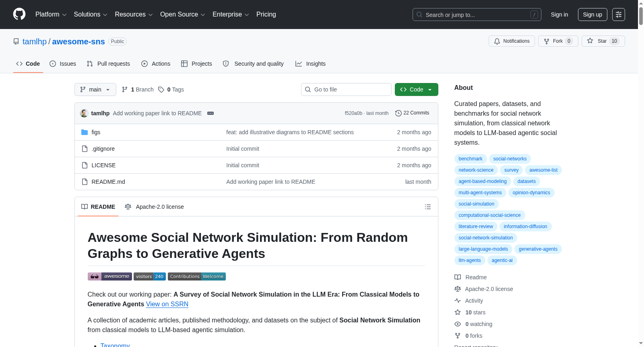The width and height of the screenshot is (644, 347).
Task: Click the repository icon beside tamlhp
Action: click(16, 42)
